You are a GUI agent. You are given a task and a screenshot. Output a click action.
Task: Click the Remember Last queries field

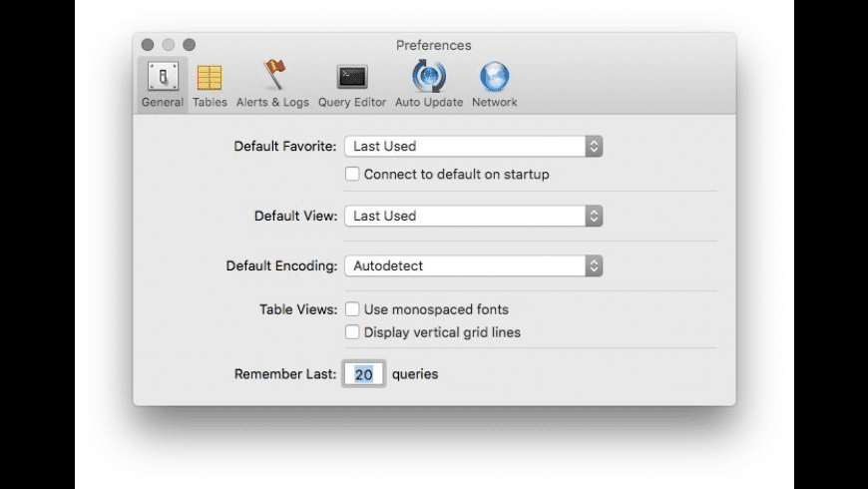364,375
